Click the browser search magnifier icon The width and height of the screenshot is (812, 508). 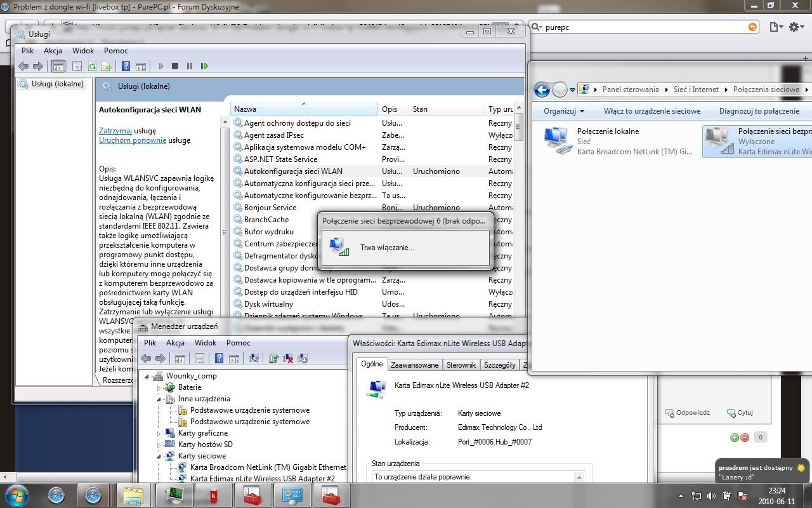click(537, 27)
